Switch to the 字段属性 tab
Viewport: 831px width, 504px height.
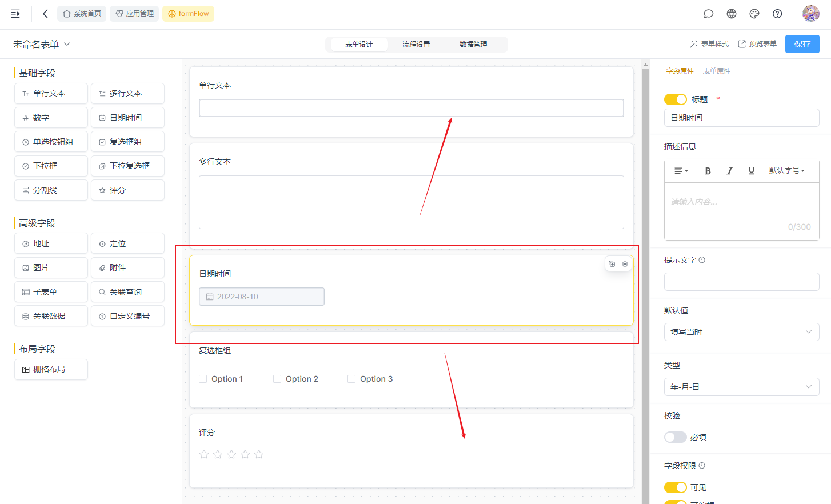680,71
